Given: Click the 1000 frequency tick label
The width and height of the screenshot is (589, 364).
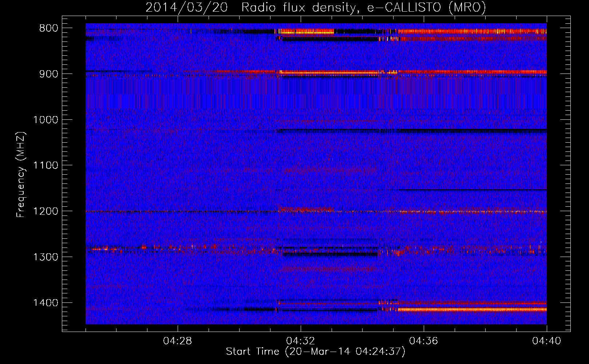Looking at the screenshot, I should [46, 120].
